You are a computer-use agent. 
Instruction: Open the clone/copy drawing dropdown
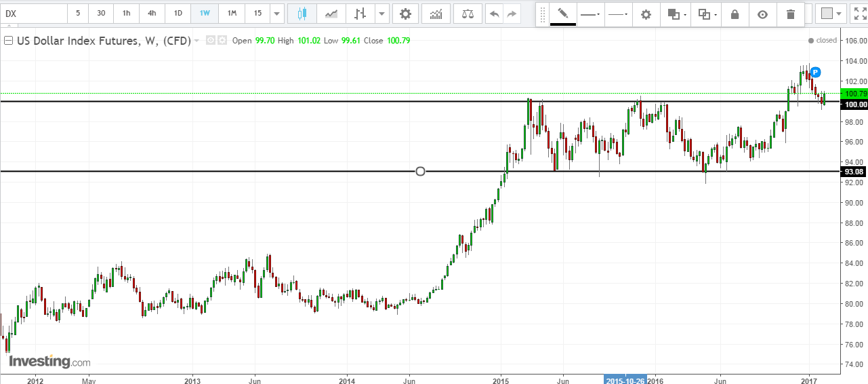[x=706, y=14]
